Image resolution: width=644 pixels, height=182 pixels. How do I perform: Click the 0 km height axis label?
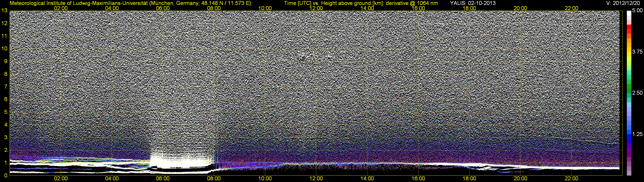(6, 175)
